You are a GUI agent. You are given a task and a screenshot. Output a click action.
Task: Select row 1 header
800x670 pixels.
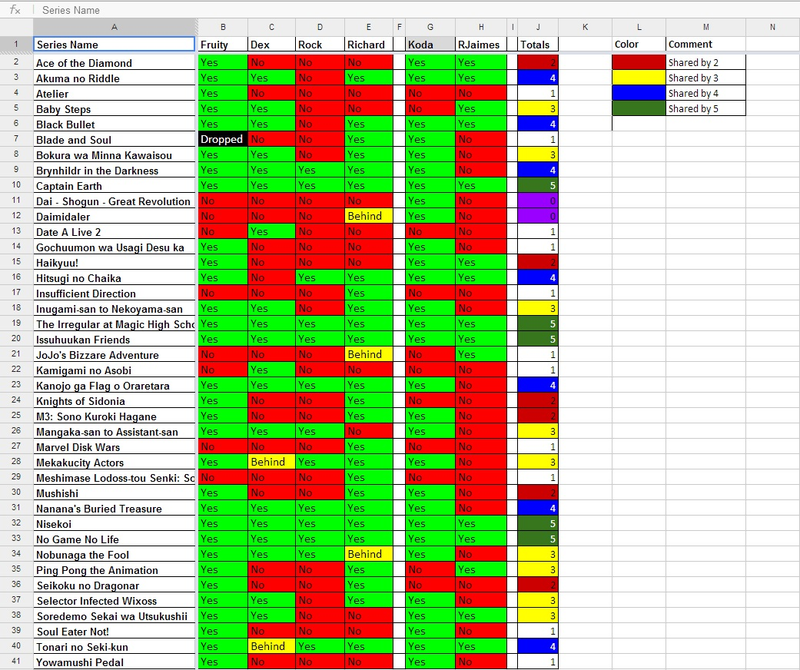click(x=16, y=44)
